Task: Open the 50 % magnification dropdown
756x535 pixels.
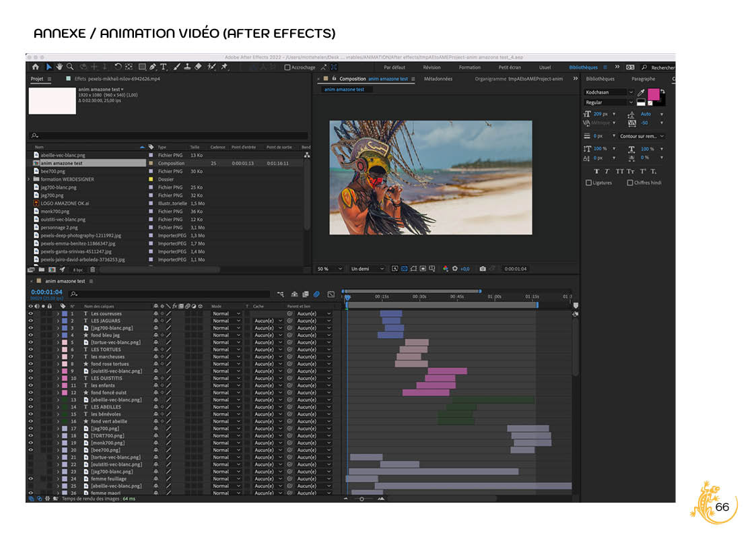Action: pyautogui.click(x=330, y=269)
